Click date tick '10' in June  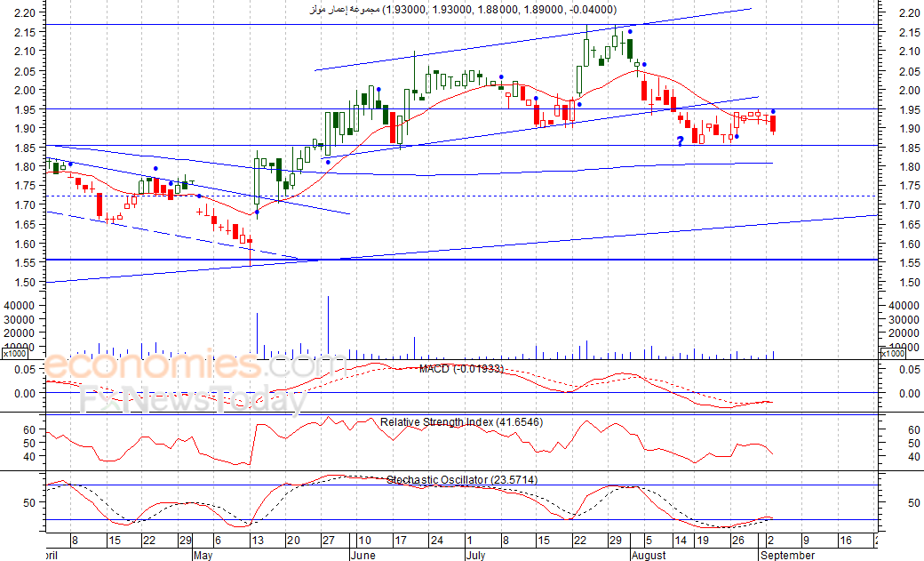(x=365, y=541)
